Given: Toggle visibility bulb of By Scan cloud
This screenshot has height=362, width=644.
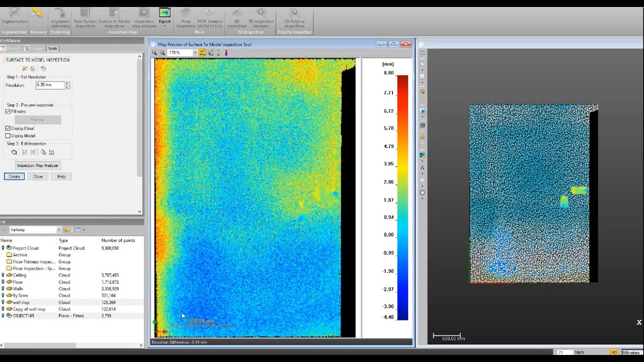Looking at the screenshot, I should 3,296.
